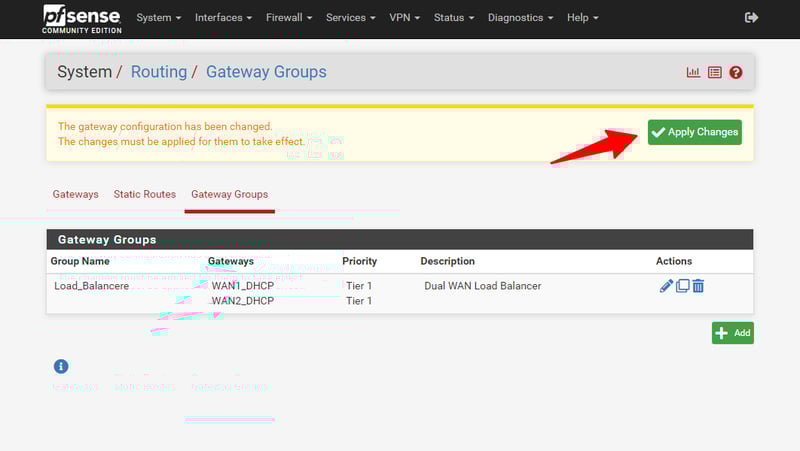The image size is (800, 451).
Task: Open the log list icon in header
Action: 715,72
